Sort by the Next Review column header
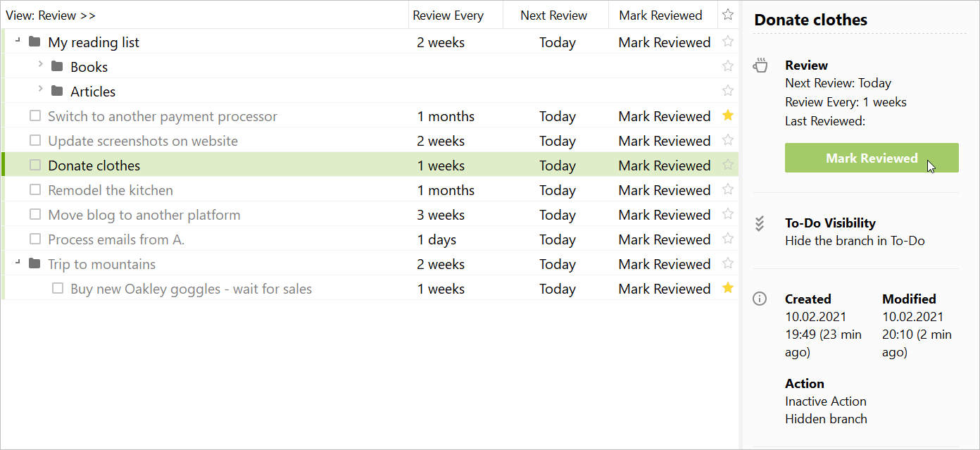 553,14
